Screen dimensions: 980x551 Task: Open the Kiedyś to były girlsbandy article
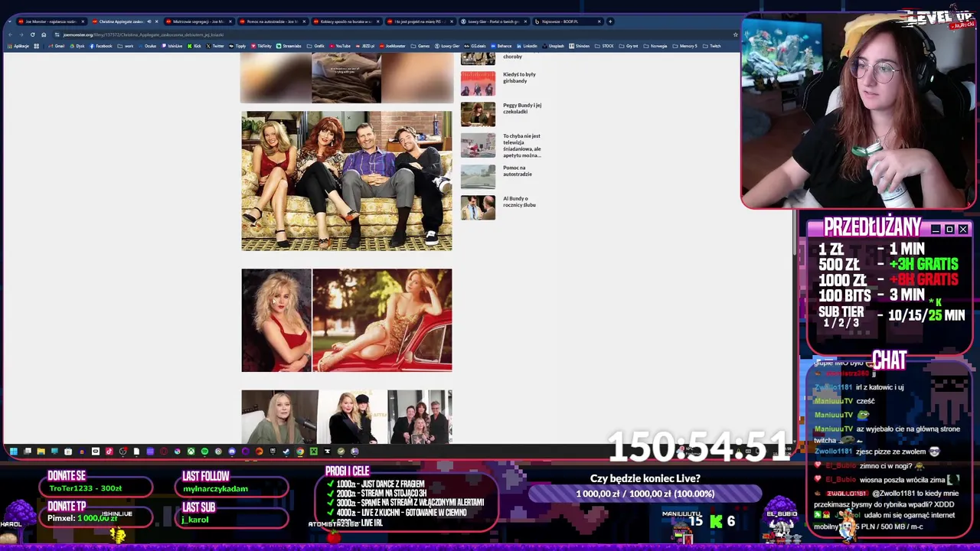pyautogui.click(x=519, y=77)
